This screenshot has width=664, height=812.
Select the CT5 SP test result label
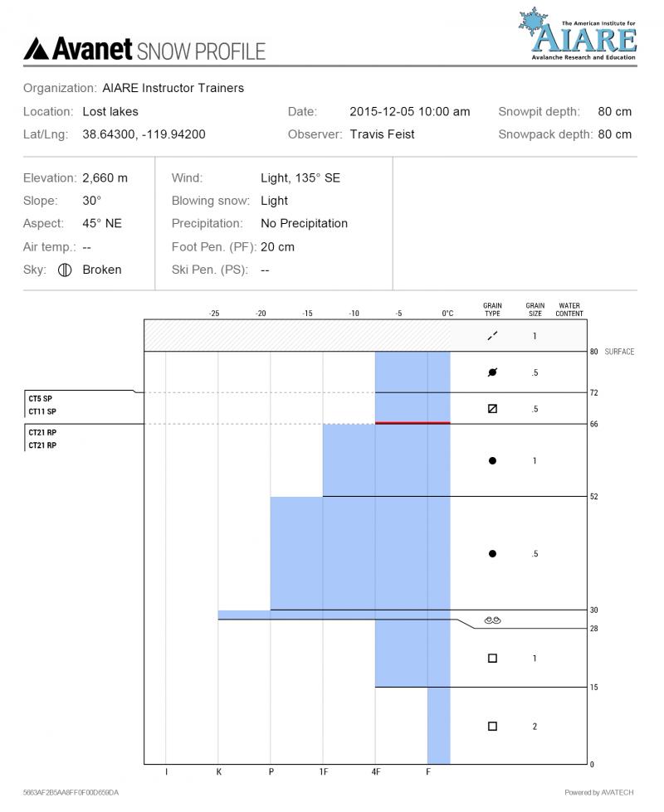pyautogui.click(x=42, y=399)
